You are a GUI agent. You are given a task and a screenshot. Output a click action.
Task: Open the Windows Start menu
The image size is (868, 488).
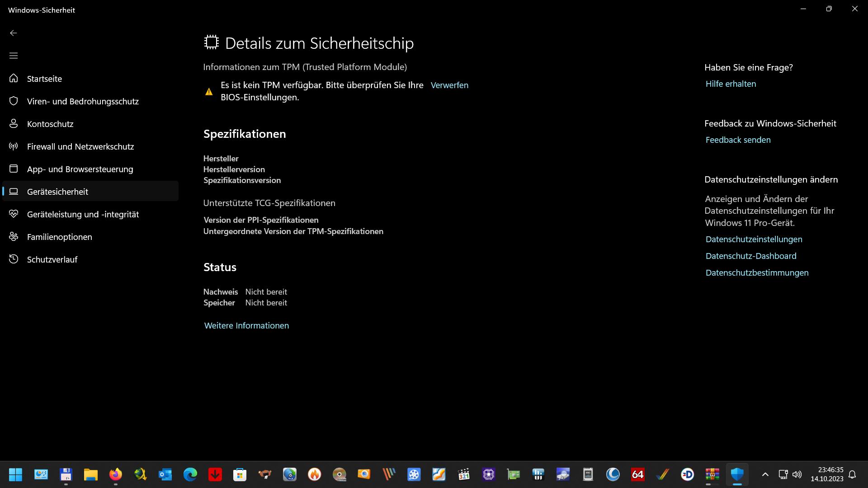pyautogui.click(x=16, y=475)
